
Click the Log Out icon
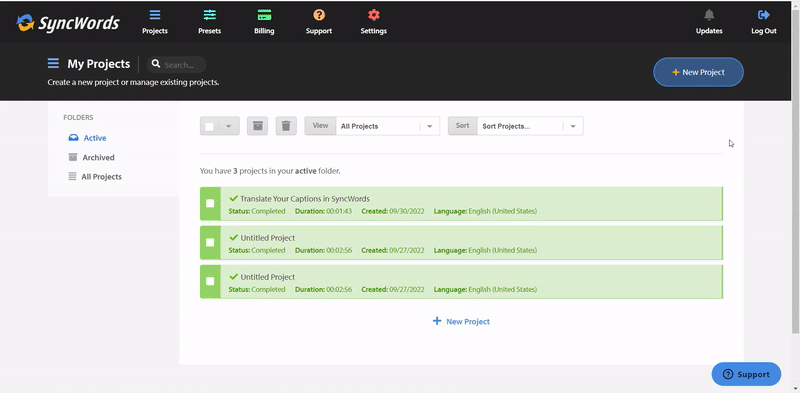click(x=764, y=15)
